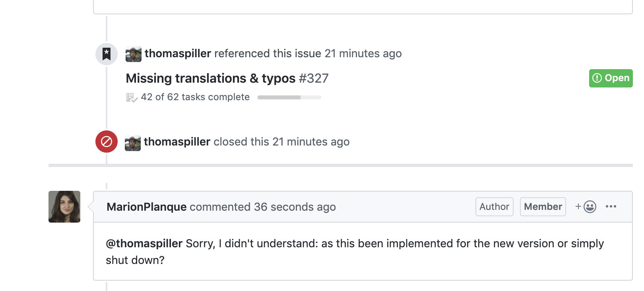Click the tasks checklist icon beside task count
The image size is (644, 291).
click(x=131, y=97)
